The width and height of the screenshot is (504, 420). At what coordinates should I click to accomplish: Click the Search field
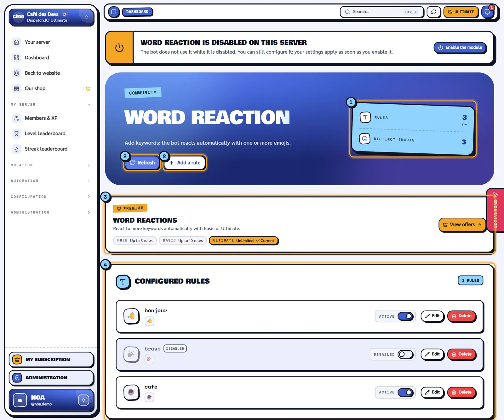click(382, 12)
